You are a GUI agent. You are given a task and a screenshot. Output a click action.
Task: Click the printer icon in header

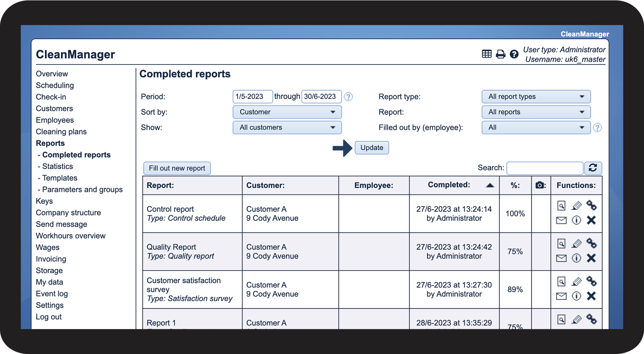500,54
